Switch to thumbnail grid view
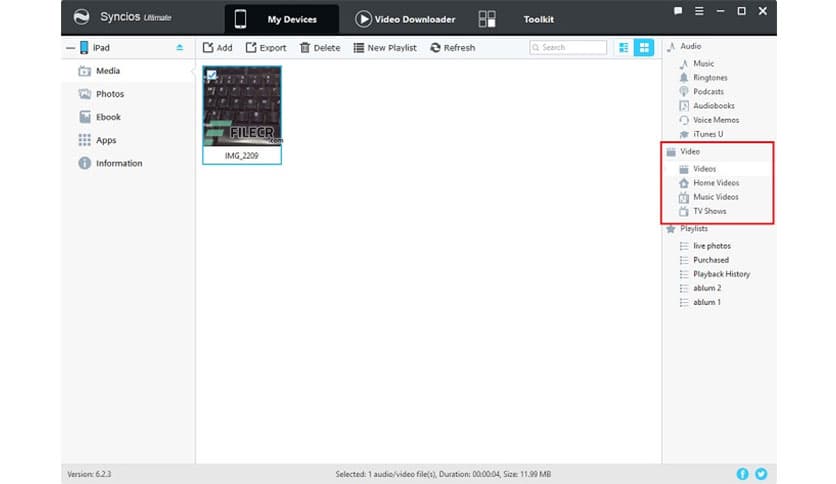 [x=644, y=47]
